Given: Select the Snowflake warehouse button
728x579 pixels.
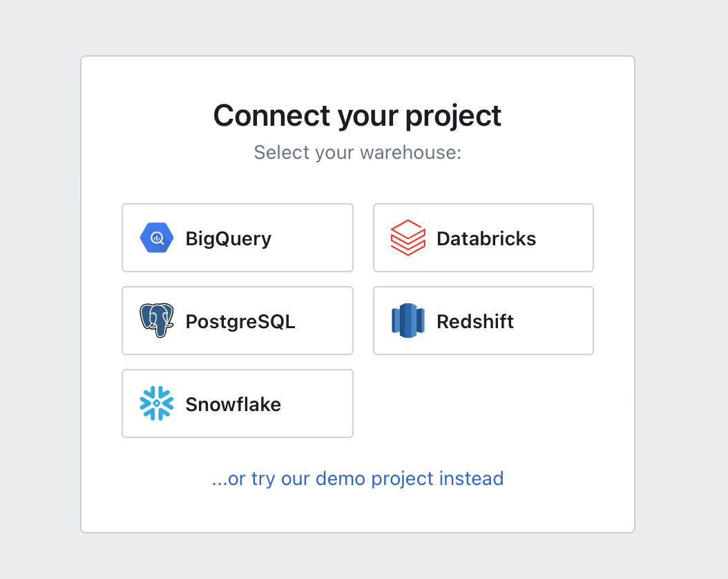Looking at the screenshot, I should 237,404.
